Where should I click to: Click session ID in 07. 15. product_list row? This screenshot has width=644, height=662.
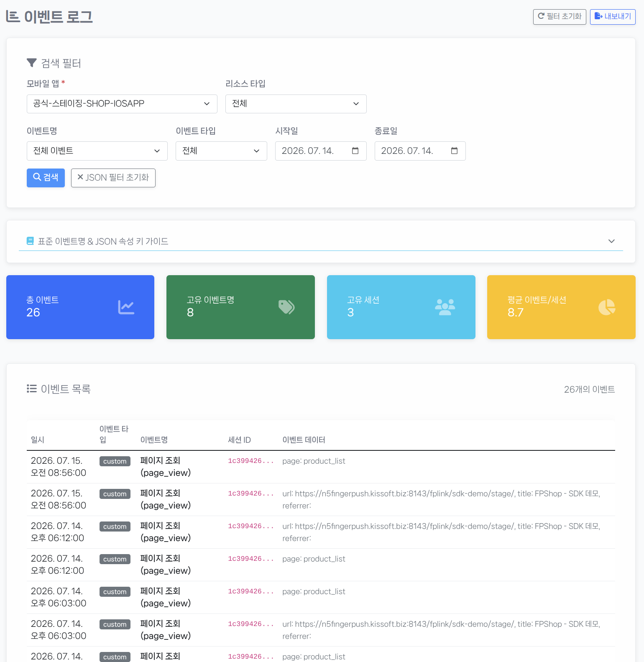[251, 461]
